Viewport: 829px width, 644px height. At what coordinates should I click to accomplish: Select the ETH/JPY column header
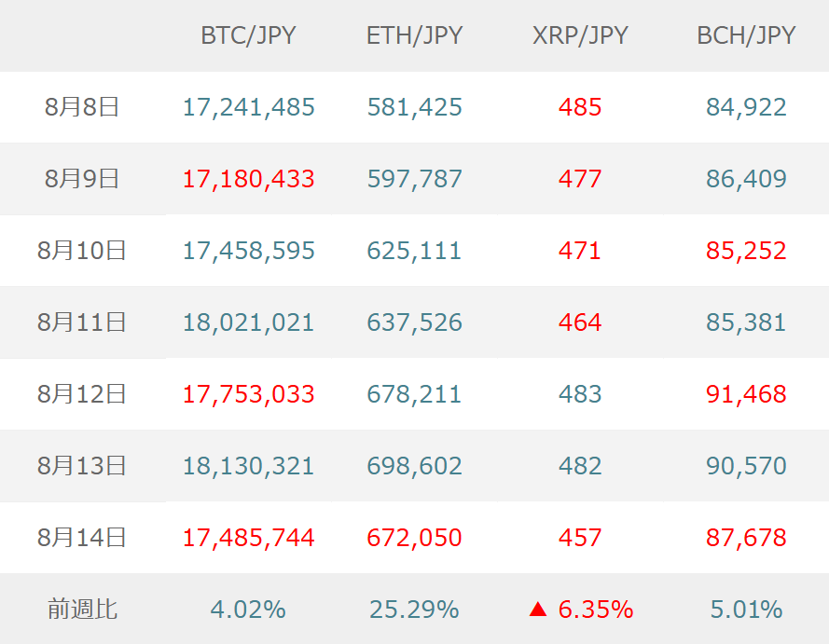click(414, 35)
